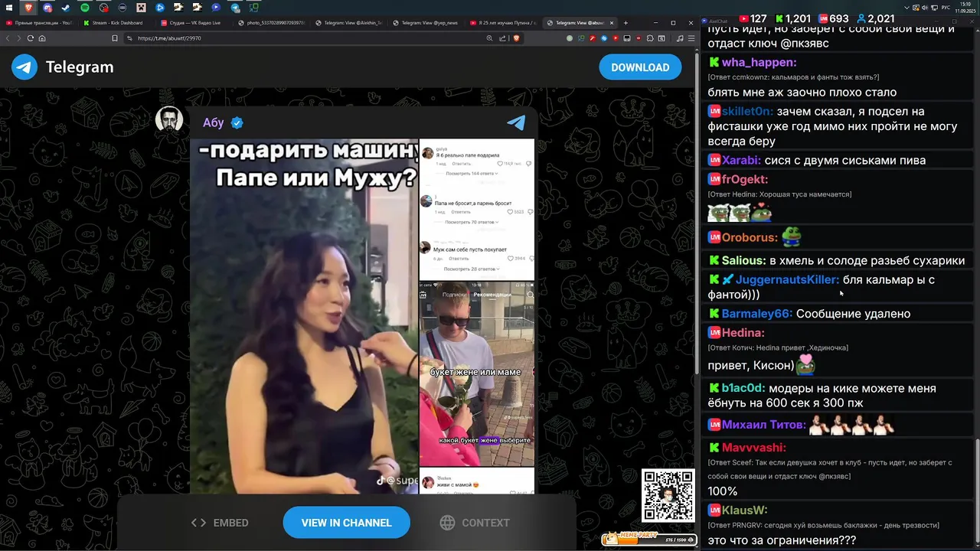Click username skillet0n in chat
Screen dimensions: 980x551
[x=746, y=112]
